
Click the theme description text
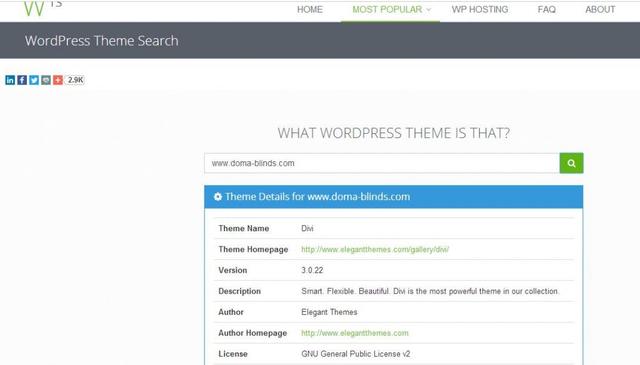pyautogui.click(x=430, y=291)
